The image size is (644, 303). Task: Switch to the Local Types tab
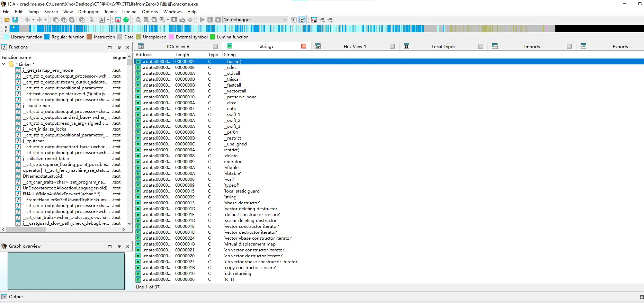point(443,46)
